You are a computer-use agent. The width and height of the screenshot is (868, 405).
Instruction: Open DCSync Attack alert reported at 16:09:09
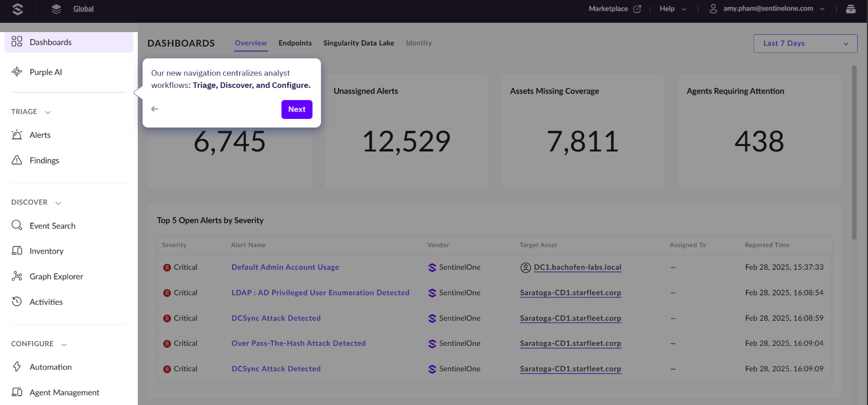pos(276,369)
